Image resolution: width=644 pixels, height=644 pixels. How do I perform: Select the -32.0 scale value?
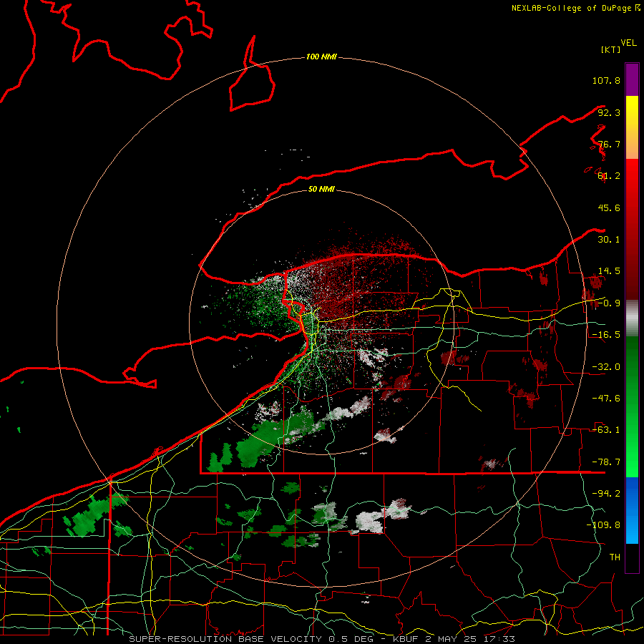606,367
